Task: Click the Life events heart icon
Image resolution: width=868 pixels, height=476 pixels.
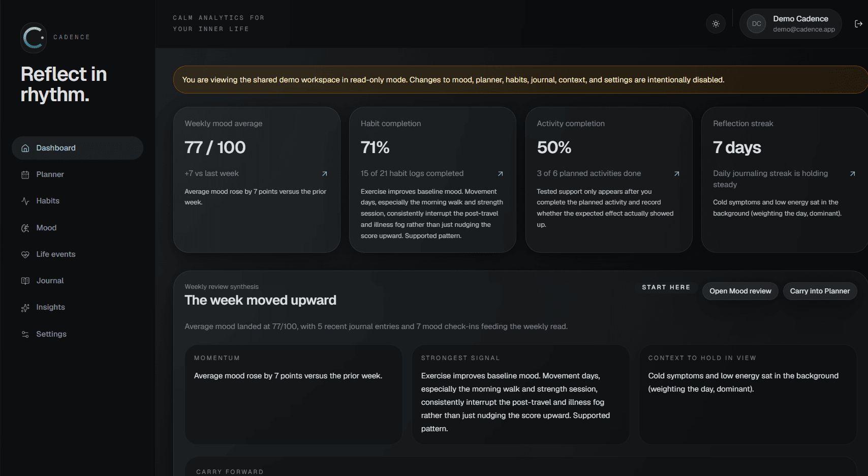Action: [x=25, y=255]
